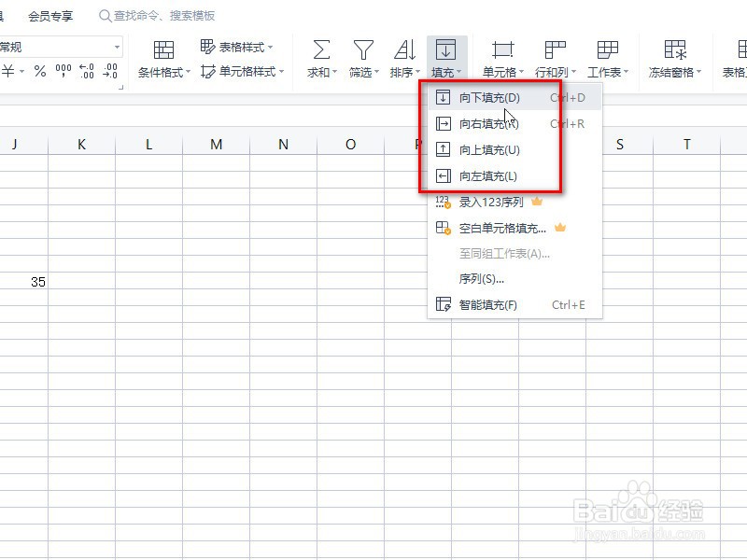Expand the 单元格样式 dropdown arrow
The image size is (747, 560).
click(282, 72)
